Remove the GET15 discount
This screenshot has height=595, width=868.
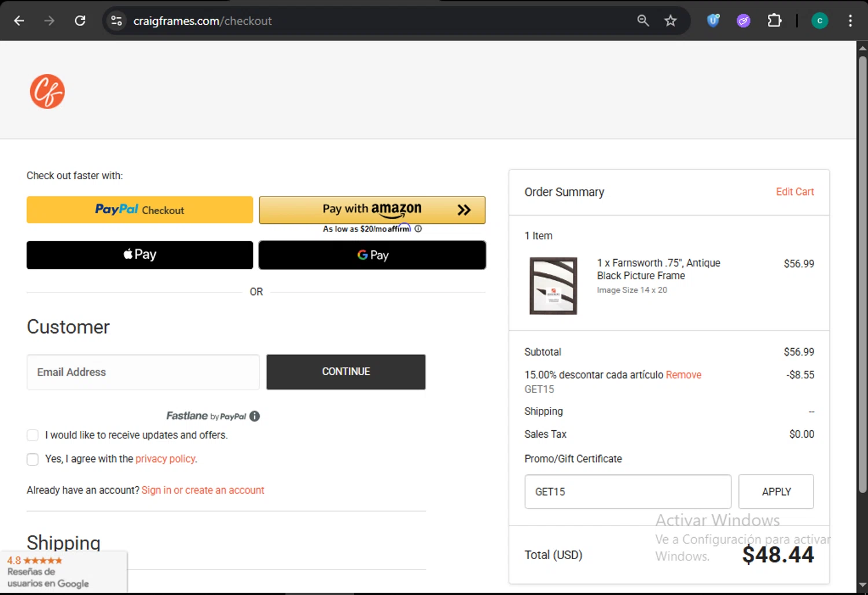(x=683, y=375)
